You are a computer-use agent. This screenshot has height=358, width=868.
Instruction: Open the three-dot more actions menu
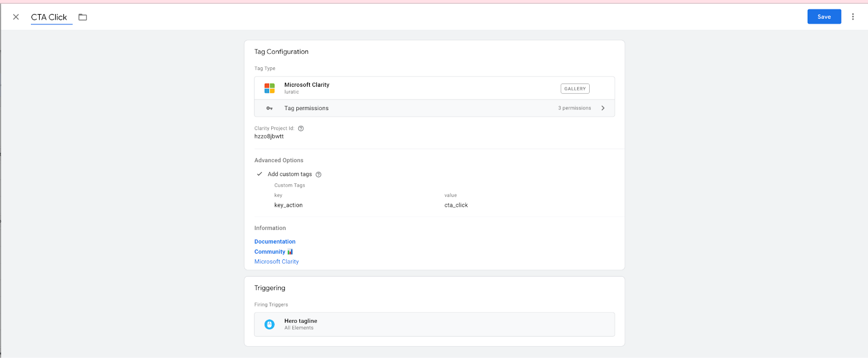point(853,17)
